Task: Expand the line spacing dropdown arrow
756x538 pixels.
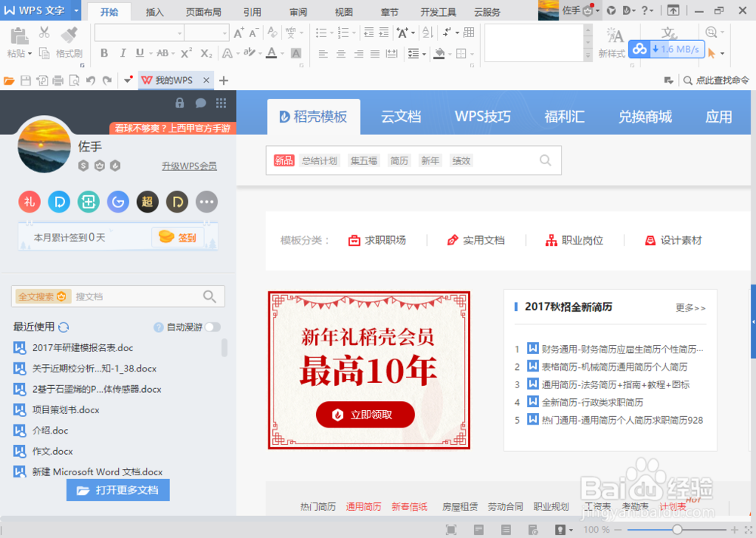Action: click(424, 54)
